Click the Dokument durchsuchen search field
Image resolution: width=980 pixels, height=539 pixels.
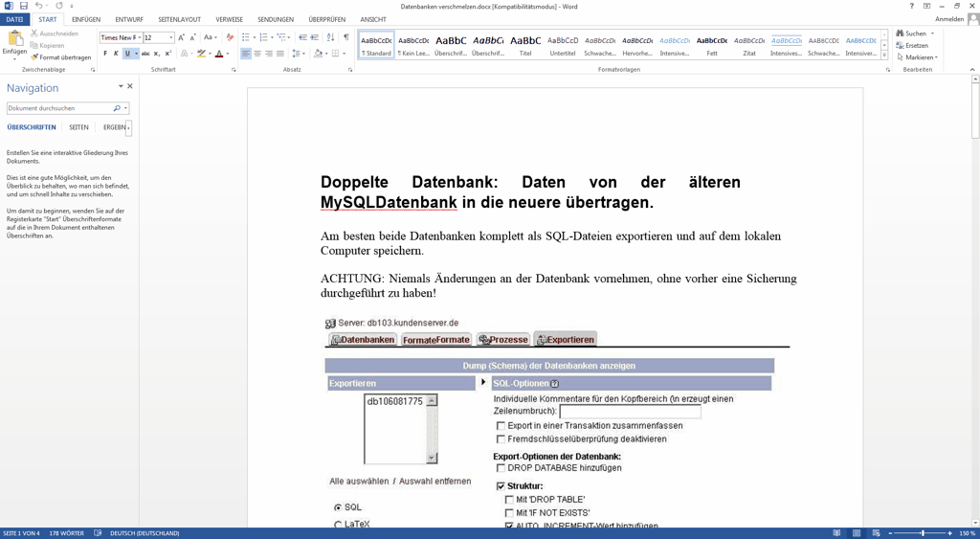[x=59, y=108]
